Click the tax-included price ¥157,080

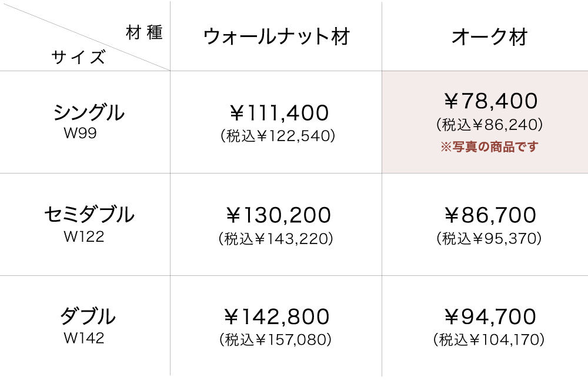[x=275, y=340]
